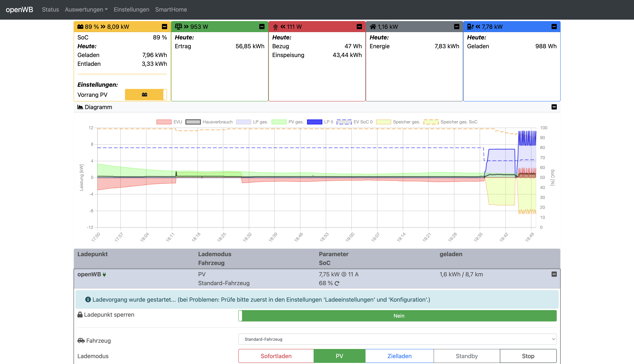Collapse the Diagramm section
634x364 pixels.
pos(554,107)
